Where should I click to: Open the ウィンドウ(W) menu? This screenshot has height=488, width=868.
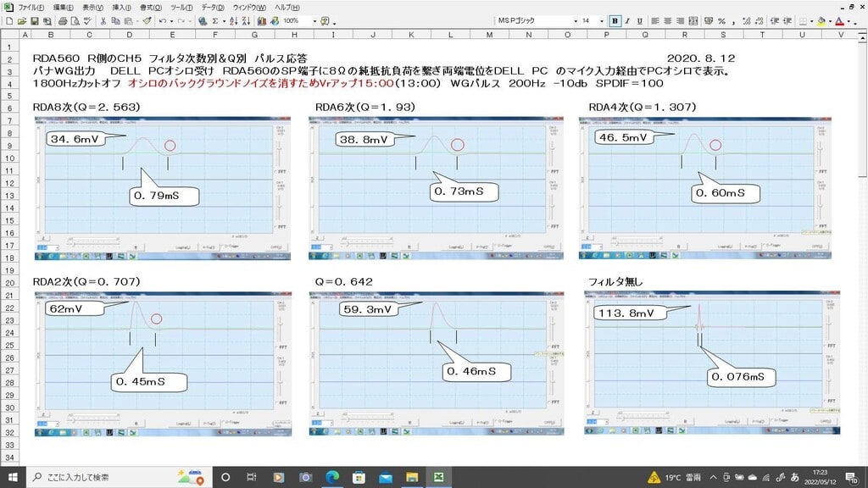pyautogui.click(x=249, y=7)
